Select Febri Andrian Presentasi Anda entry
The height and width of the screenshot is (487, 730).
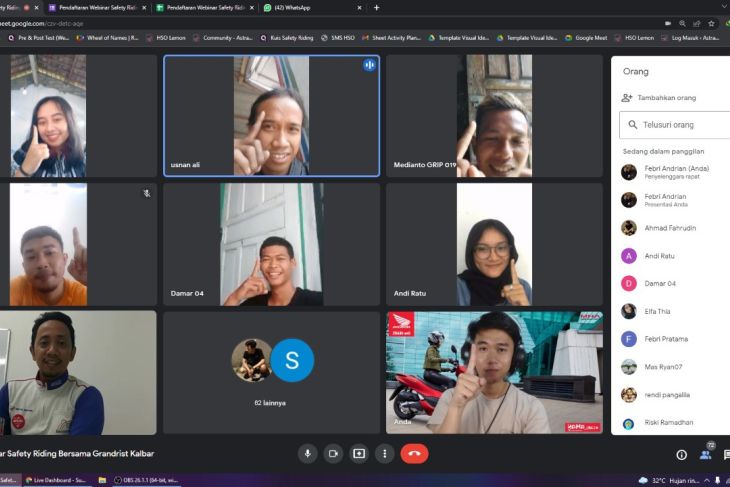point(675,200)
